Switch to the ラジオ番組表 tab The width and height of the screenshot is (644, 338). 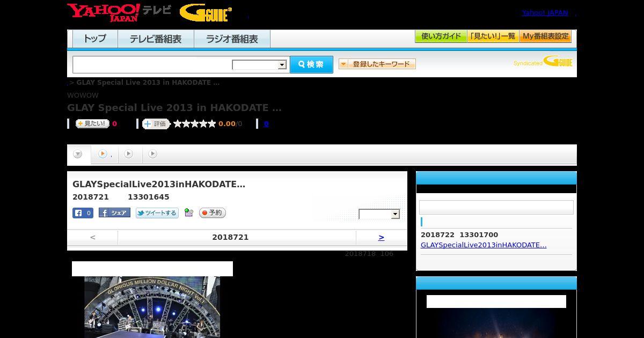[x=232, y=39]
